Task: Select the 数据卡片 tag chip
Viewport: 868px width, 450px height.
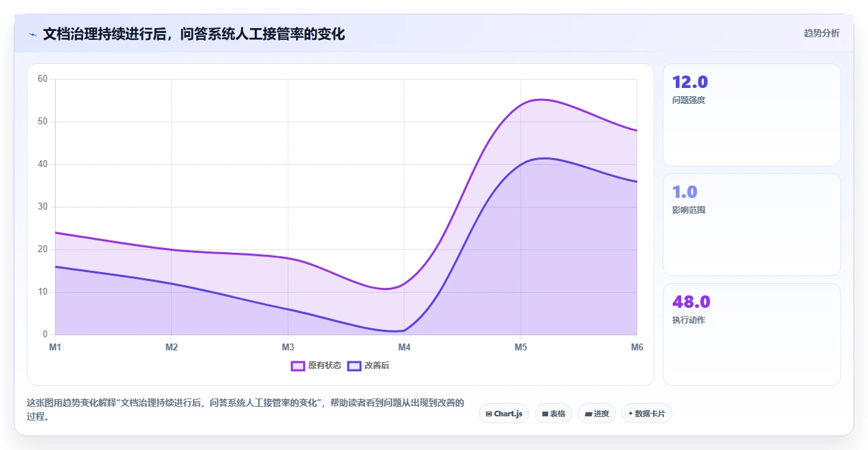Action: (x=647, y=414)
